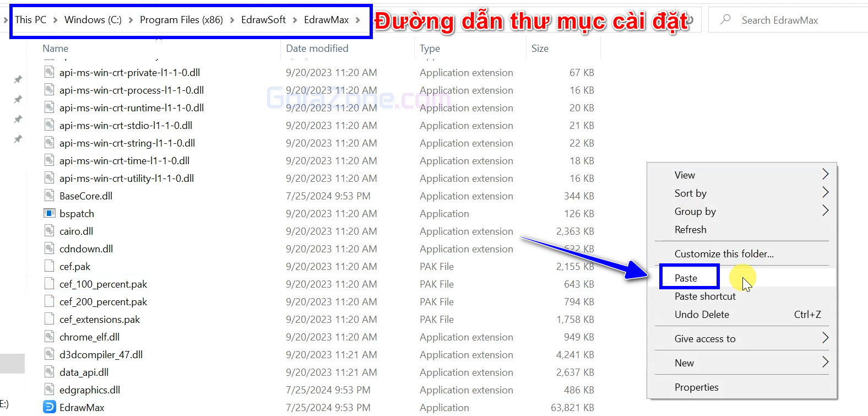Image resolution: width=868 pixels, height=416 pixels.
Task: Expand the View submenu arrow
Action: tap(824, 175)
